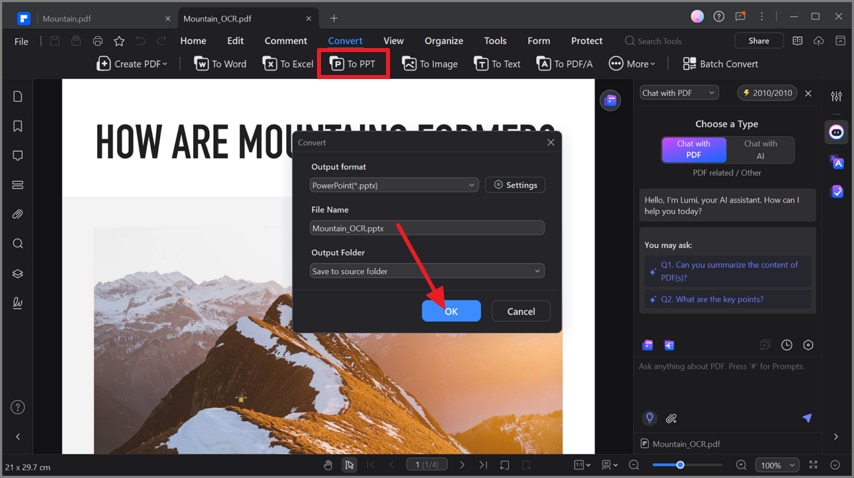Click OK in the Convert dialog
This screenshot has width=854, height=478.
pos(451,311)
